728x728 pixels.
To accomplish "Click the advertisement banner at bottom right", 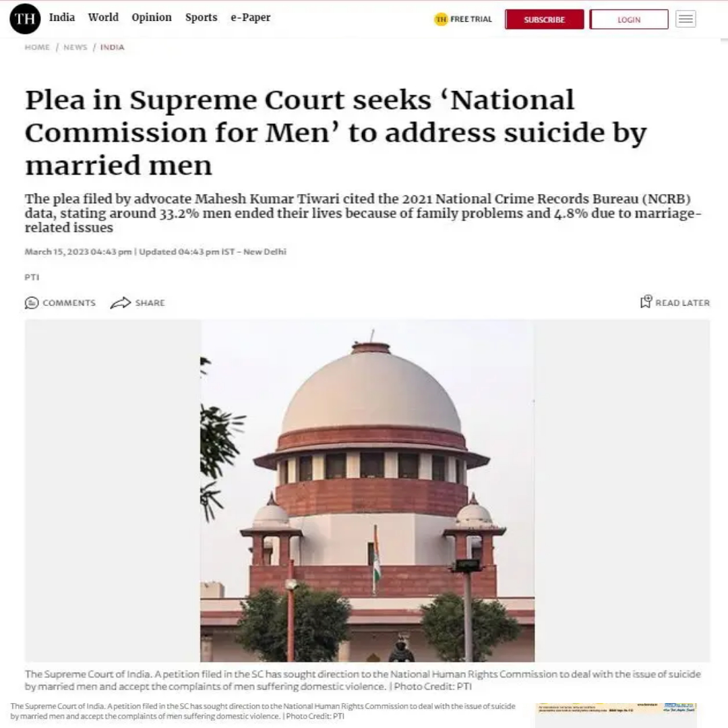I will pos(616,713).
